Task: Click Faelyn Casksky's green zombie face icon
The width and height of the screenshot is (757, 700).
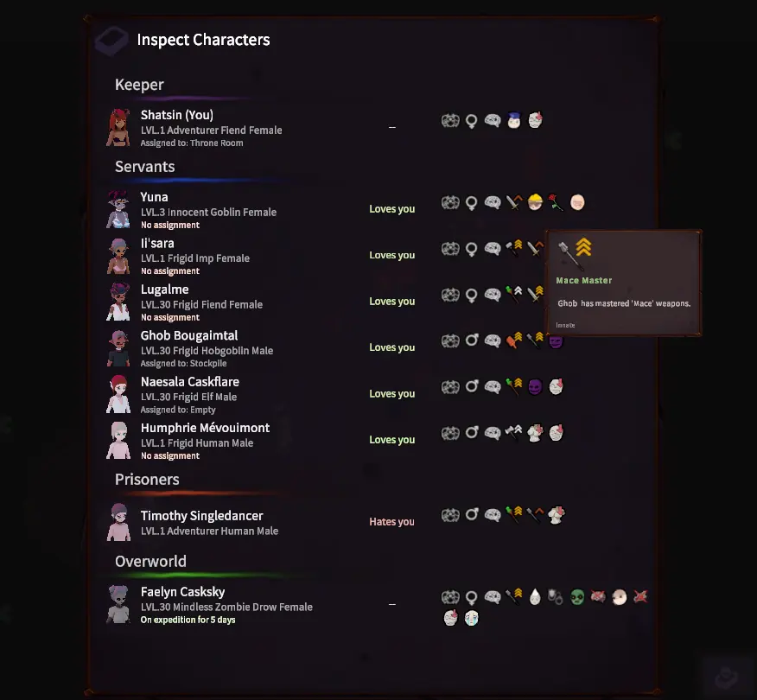Action: (x=577, y=597)
